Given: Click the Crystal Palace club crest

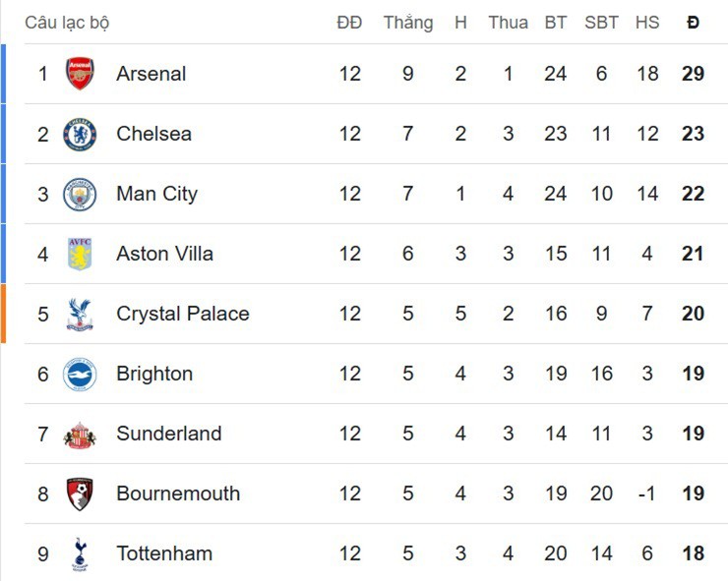Looking at the screenshot, I should [x=80, y=314].
